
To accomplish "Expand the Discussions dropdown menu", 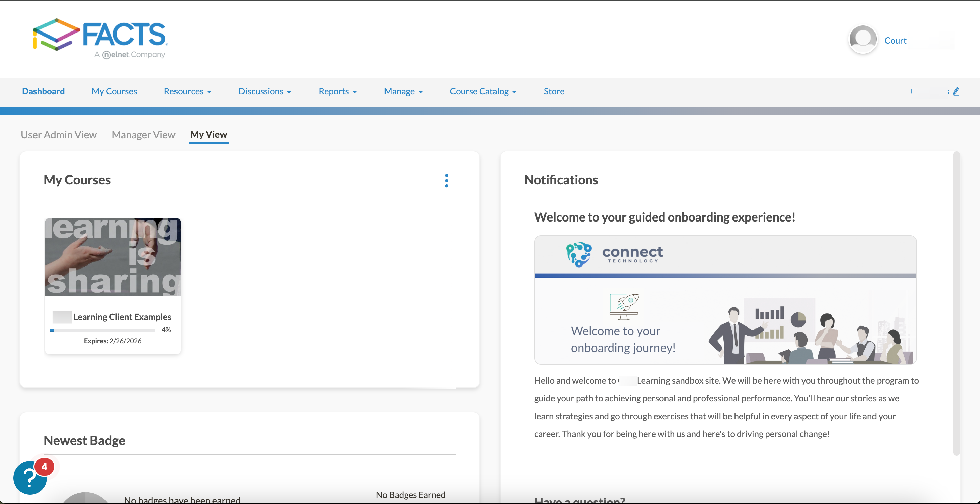I will coord(265,92).
